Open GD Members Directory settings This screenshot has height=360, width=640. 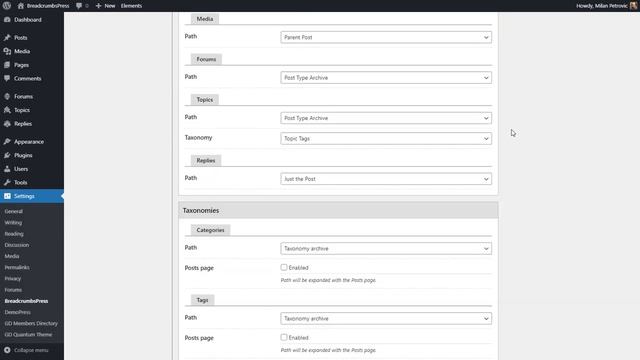tap(31, 323)
